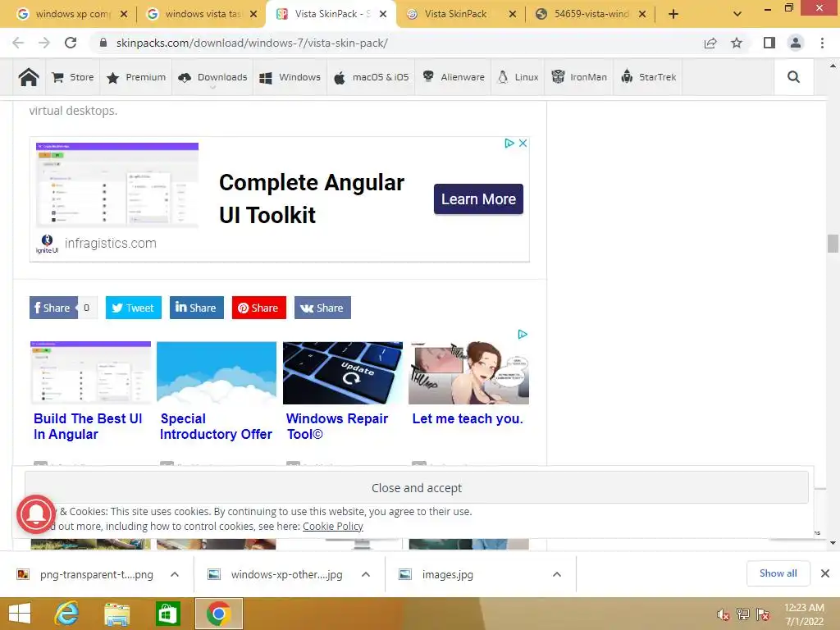Open the IronMan menu item
This screenshot has height=630, width=840.
tap(579, 77)
